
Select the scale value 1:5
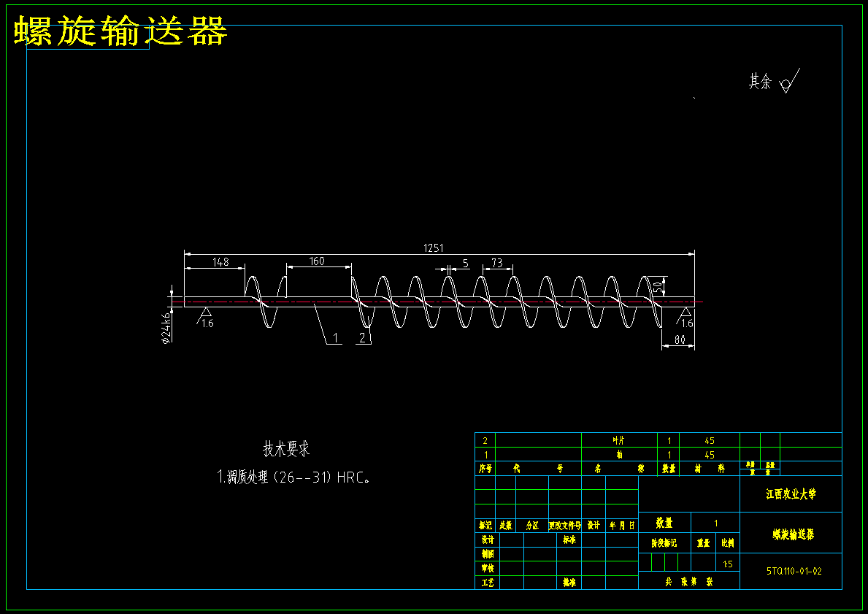727,564
